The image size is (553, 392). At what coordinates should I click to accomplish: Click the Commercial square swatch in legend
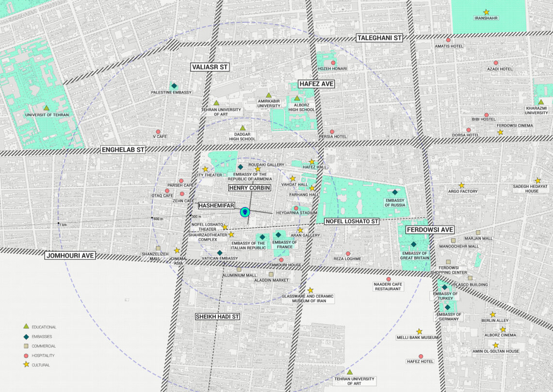point(26,346)
